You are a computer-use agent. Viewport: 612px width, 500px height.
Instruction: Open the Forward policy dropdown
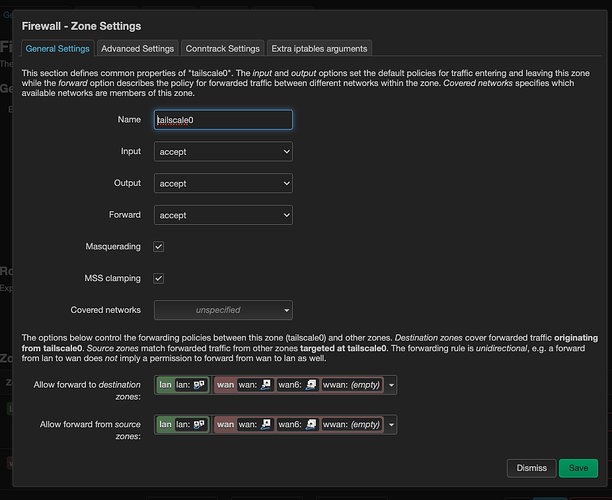tap(223, 215)
